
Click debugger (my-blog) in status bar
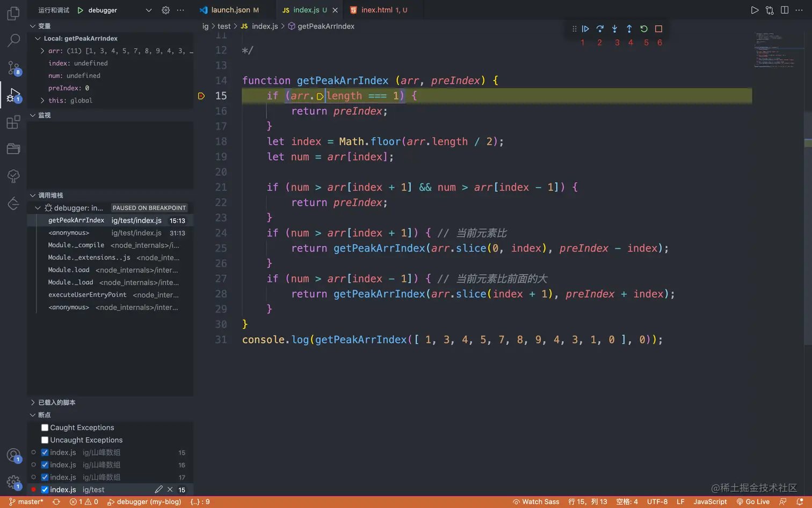point(144,502)
